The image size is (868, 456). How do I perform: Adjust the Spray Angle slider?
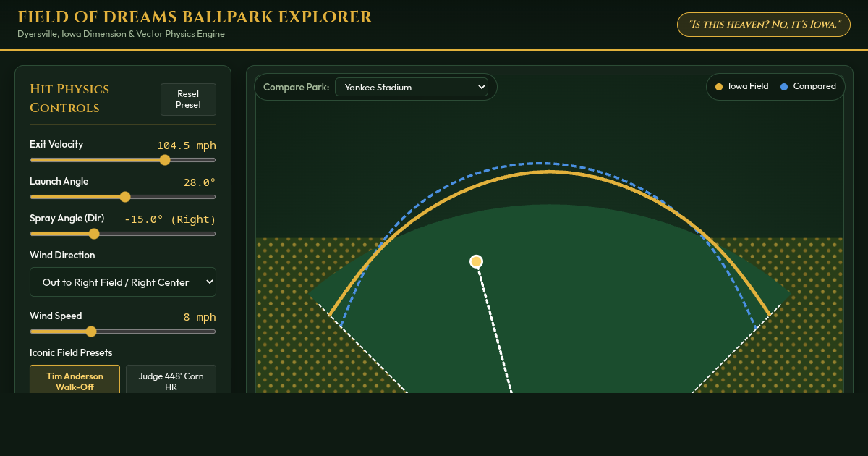(123, 234)
